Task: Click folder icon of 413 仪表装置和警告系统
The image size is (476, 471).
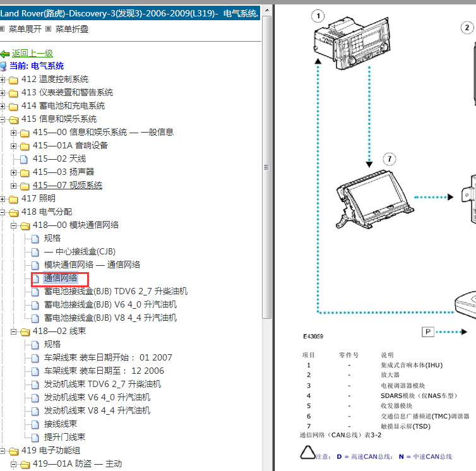Action: click(13, 93)
